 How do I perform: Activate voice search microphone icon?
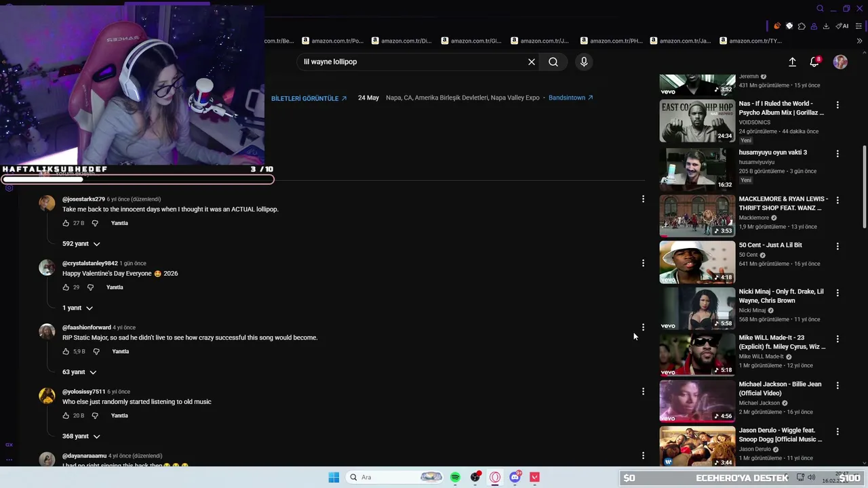pos(584,62)
